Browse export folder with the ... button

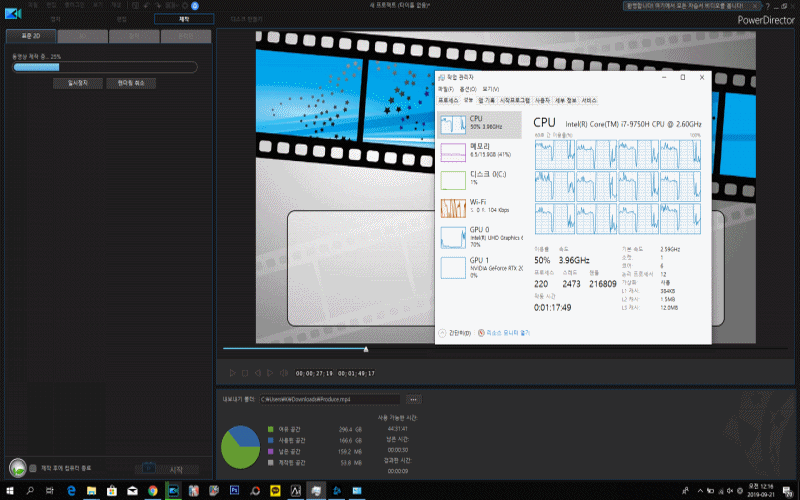point(414,399)
